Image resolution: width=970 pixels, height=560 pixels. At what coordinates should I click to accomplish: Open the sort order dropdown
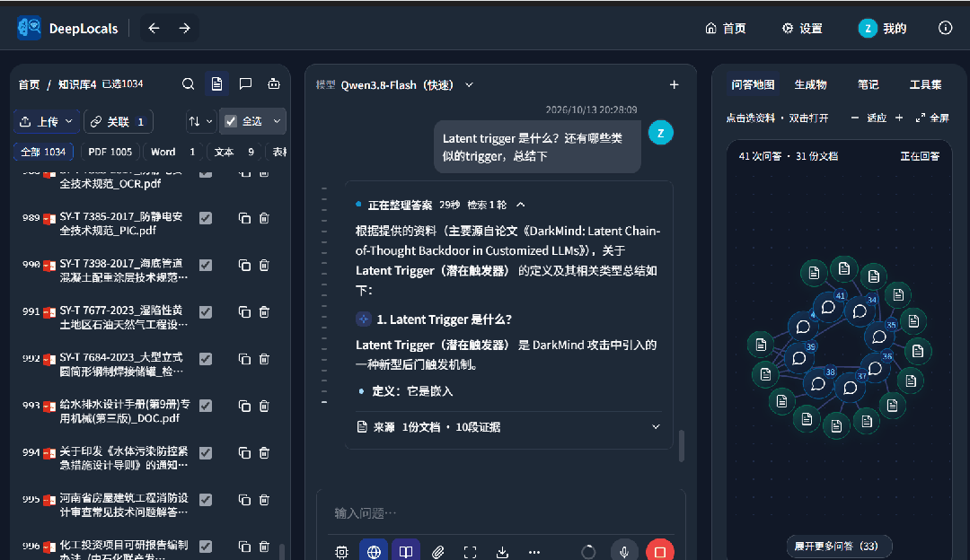coord(200,122)
